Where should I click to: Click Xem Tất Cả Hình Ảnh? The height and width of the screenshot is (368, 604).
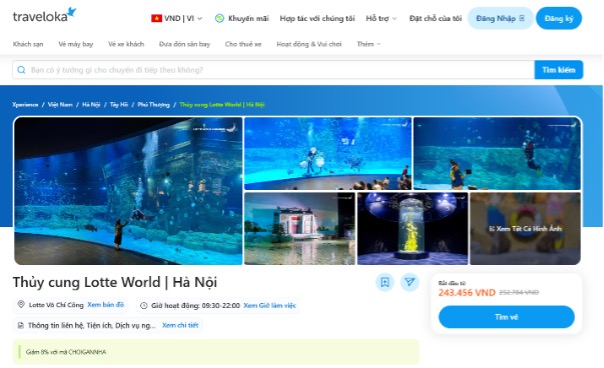pos(525,229)
